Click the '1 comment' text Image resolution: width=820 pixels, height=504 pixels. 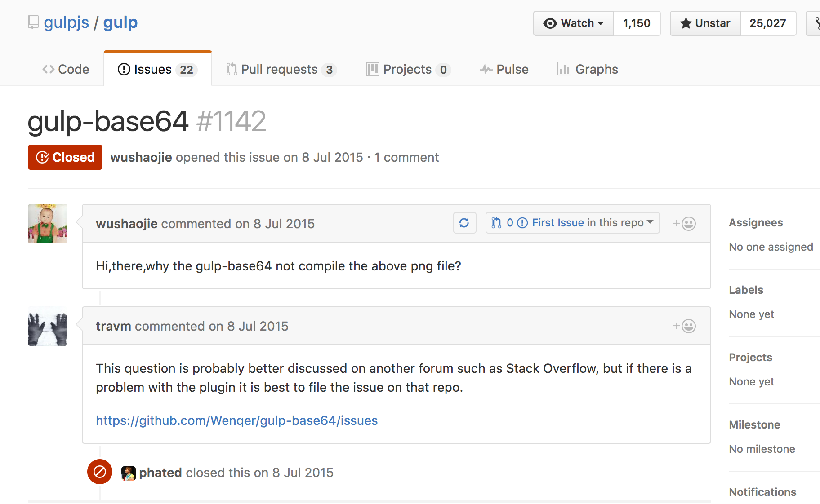point(406,157)
